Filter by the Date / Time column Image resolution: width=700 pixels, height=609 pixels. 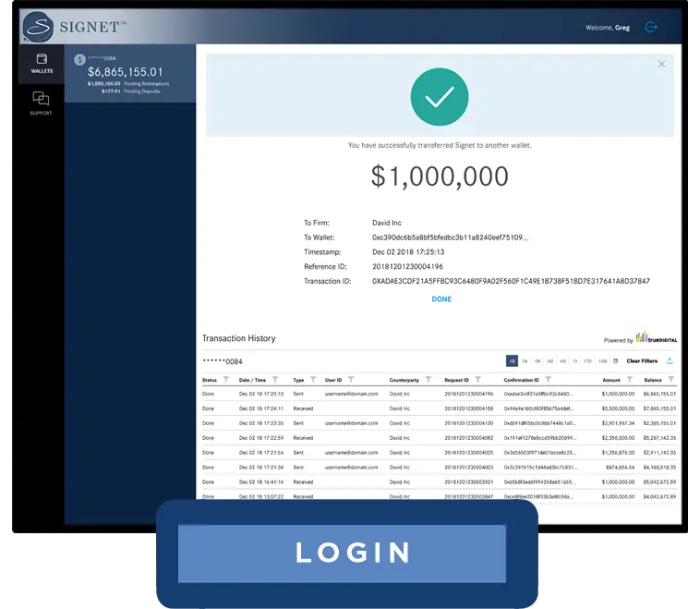[x=275, y=379]
